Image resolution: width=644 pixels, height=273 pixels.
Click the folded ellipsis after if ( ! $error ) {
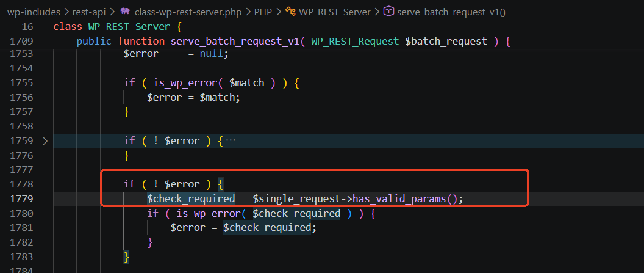pyautogui.click(x=231, y=140)
